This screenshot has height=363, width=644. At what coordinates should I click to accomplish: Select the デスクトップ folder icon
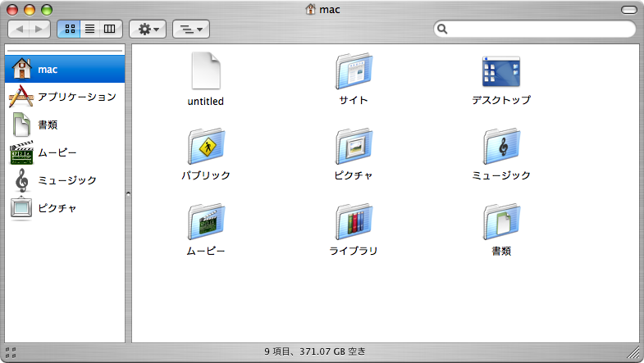pyautogui.click(x=501, y=71)
